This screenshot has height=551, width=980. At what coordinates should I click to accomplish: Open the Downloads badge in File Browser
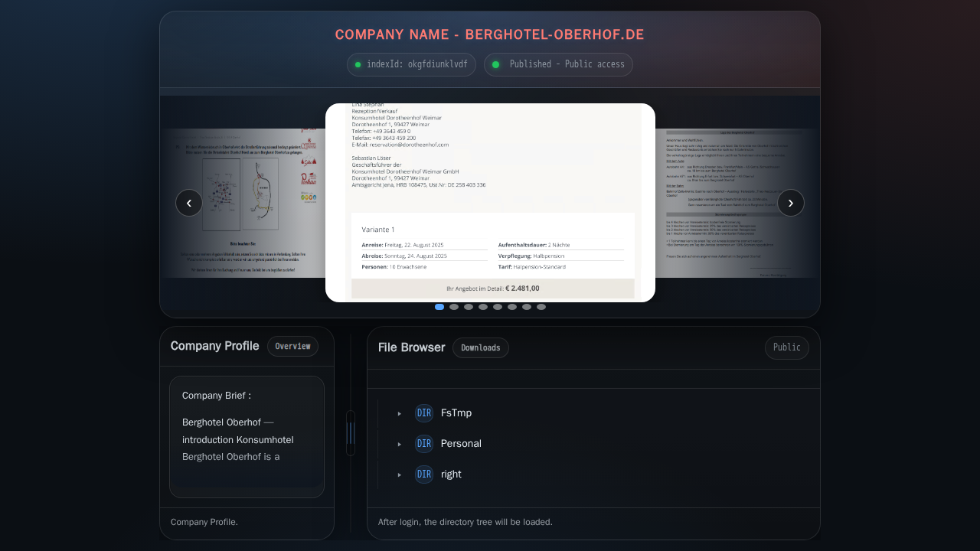pos(481,347)
